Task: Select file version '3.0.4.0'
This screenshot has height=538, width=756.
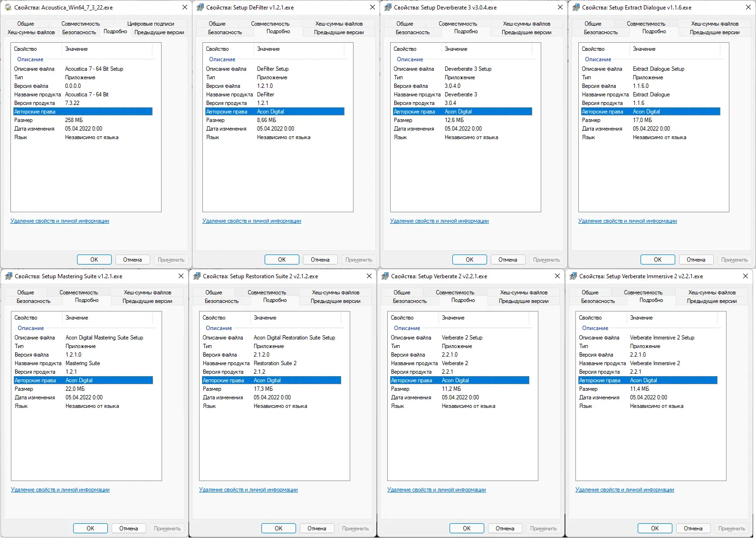Action: coord(453,86)
